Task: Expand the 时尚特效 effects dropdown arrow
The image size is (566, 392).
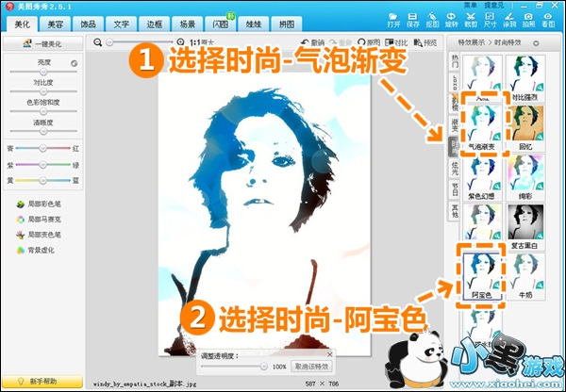Action: pyautogui.click(x=536, y=43)
